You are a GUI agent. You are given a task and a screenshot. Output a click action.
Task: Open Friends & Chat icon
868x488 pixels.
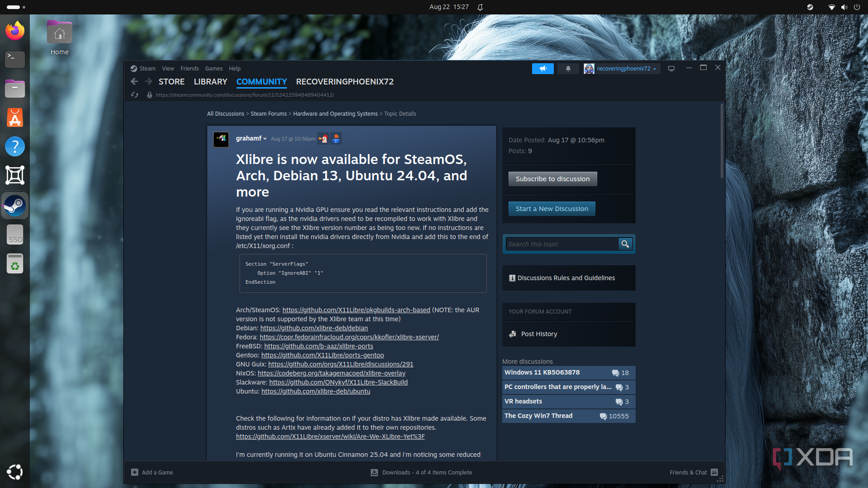714,472
